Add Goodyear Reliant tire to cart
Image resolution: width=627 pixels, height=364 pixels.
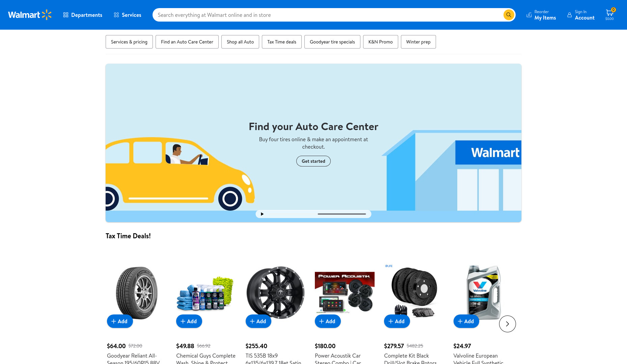[x=120, y=321]
